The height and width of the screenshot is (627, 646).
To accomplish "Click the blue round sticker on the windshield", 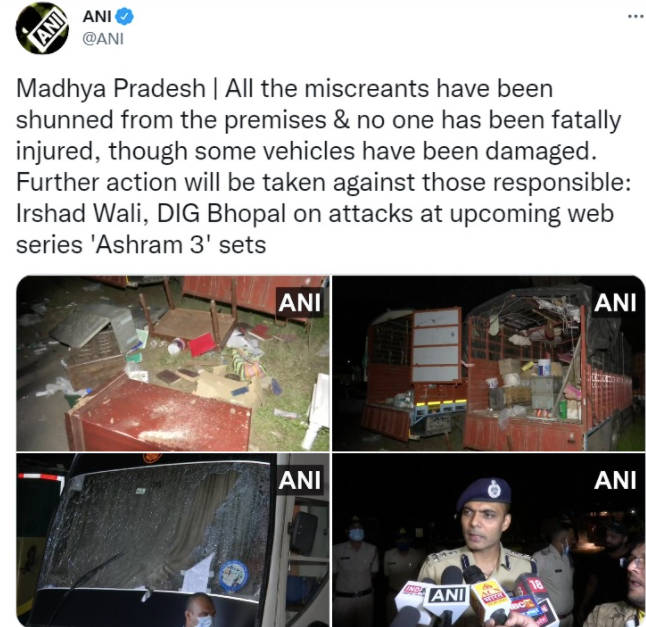I will tap(234, 576).
